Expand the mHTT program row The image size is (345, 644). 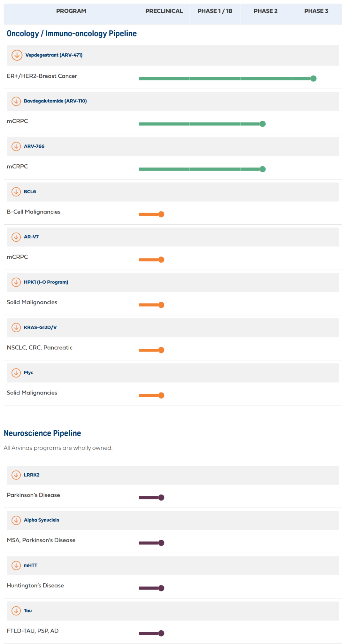(16, 565)
